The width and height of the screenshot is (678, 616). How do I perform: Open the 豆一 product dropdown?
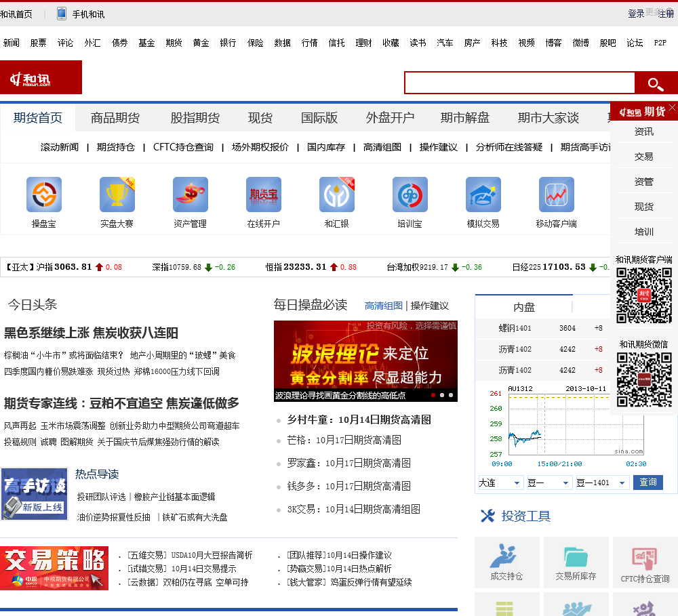click(549, 482)
